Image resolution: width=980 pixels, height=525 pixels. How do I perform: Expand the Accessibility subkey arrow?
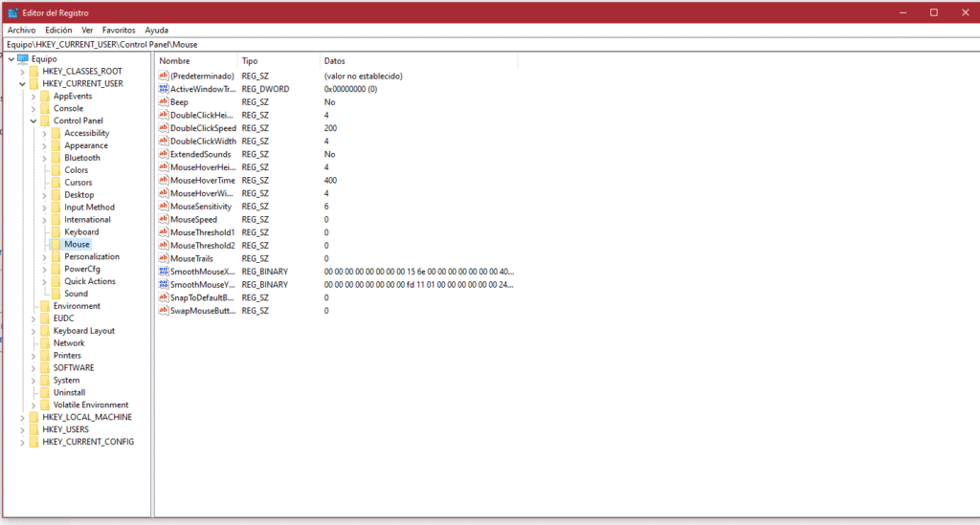tap(44, 134)
